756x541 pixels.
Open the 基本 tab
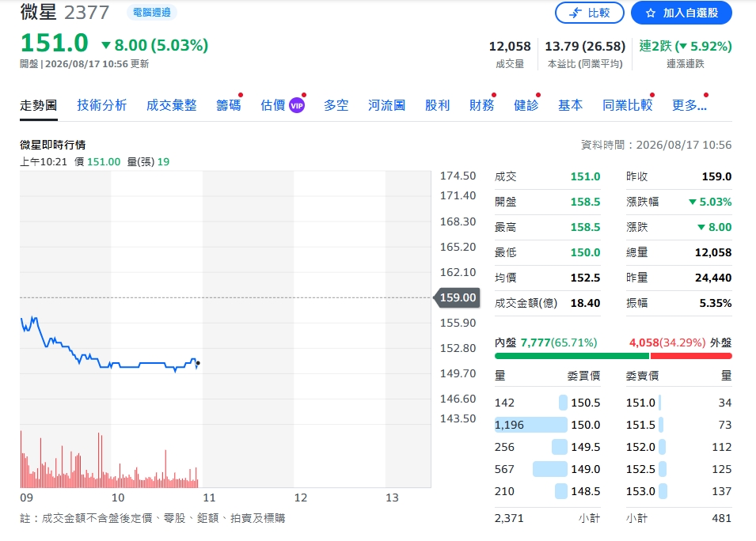click(x=571, y=105)
